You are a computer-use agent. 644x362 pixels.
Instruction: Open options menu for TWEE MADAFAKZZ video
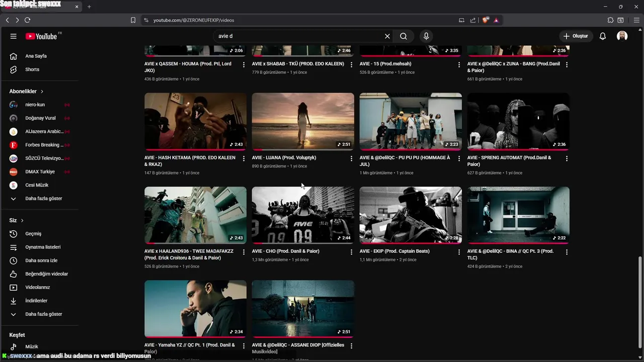[244, 252]
